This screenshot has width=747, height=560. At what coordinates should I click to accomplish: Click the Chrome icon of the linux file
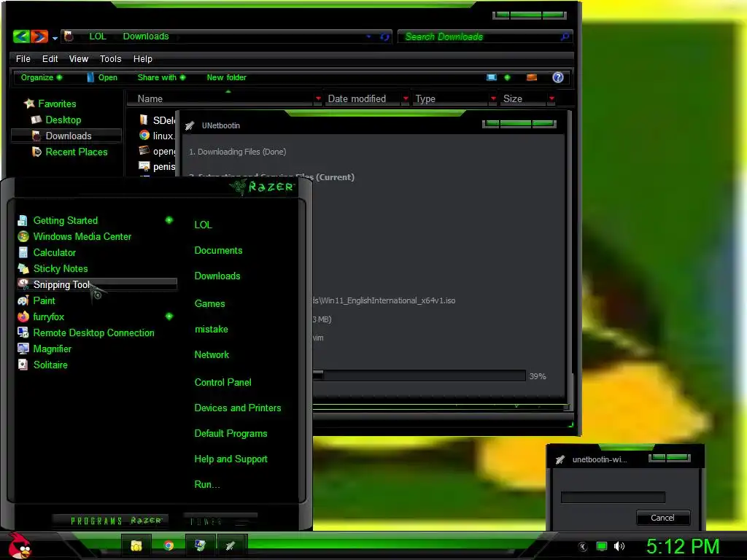coord(144,135)
